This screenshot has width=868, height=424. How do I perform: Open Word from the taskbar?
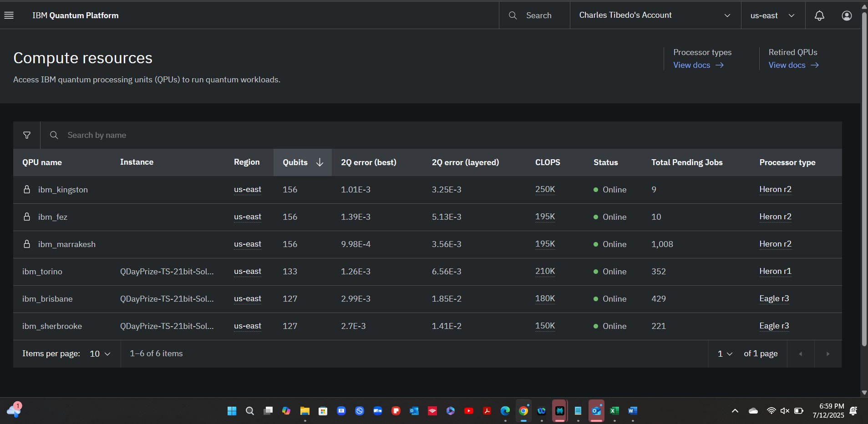(632, 411)
